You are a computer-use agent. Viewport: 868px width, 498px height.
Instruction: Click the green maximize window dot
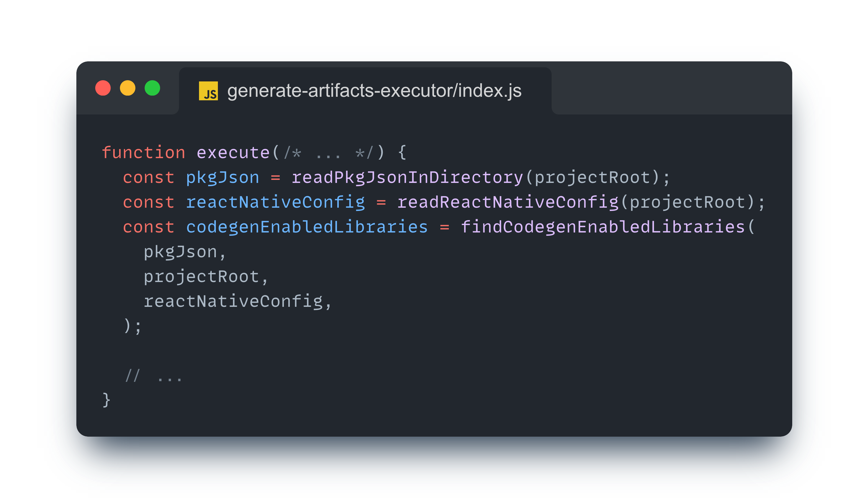[152, 88]
